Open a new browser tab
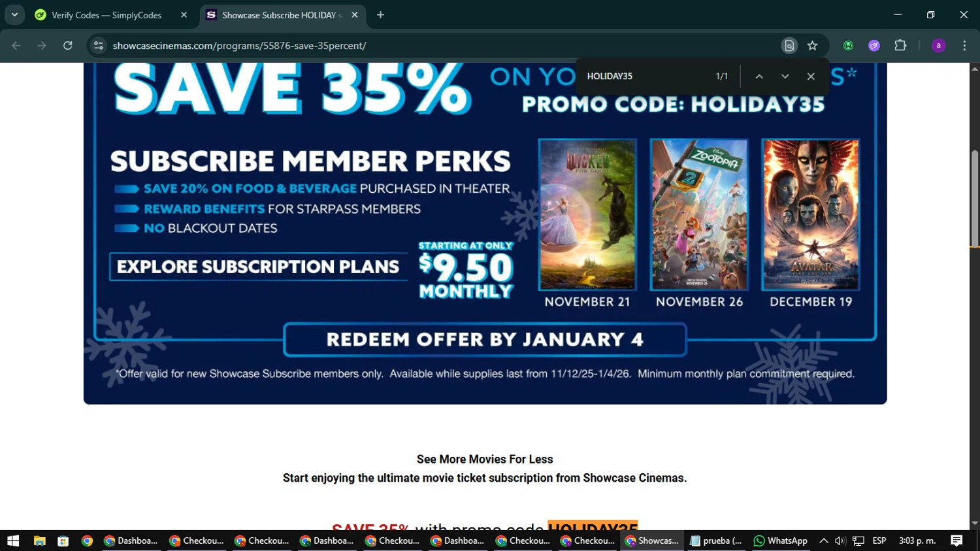Screen dimensions: 980x551 pos(380,15)
